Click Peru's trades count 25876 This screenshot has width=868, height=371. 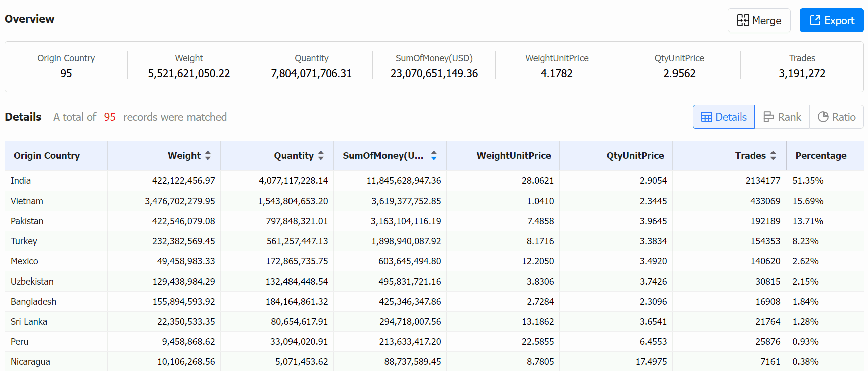click(x=768, y=342)
